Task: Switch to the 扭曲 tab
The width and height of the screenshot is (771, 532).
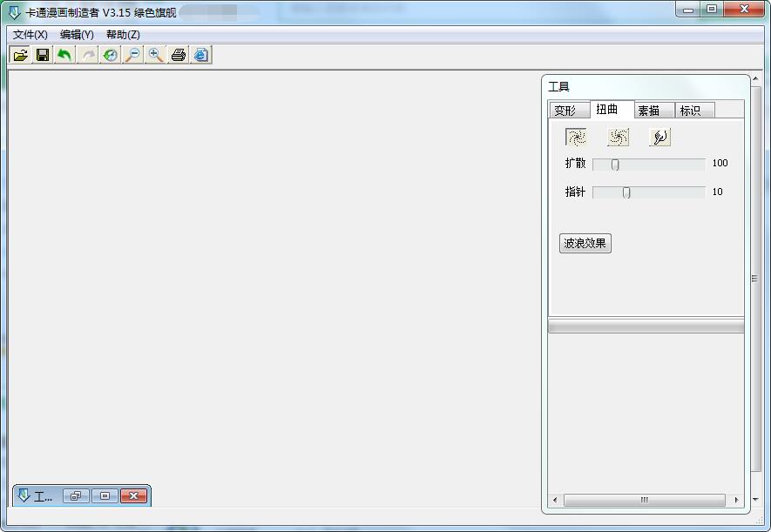Action: pos(612,109)
